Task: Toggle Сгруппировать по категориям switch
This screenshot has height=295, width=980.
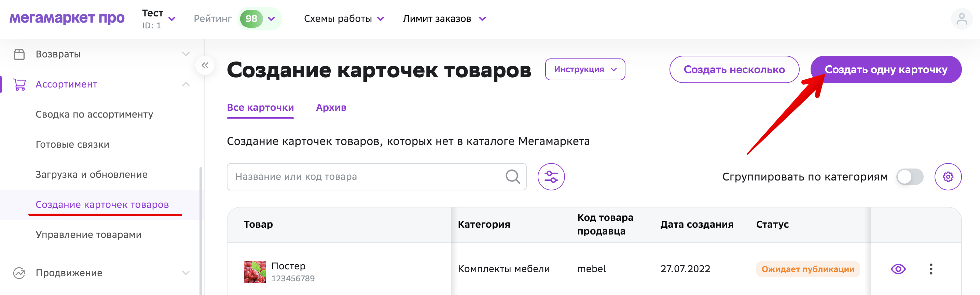Action: pos(910,177)
